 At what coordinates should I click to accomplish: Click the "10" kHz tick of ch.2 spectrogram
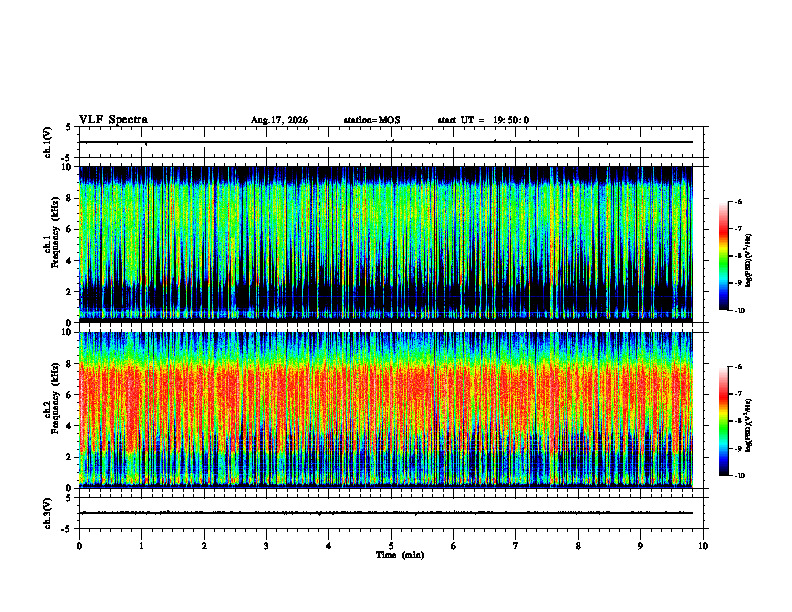click(67, 332)
